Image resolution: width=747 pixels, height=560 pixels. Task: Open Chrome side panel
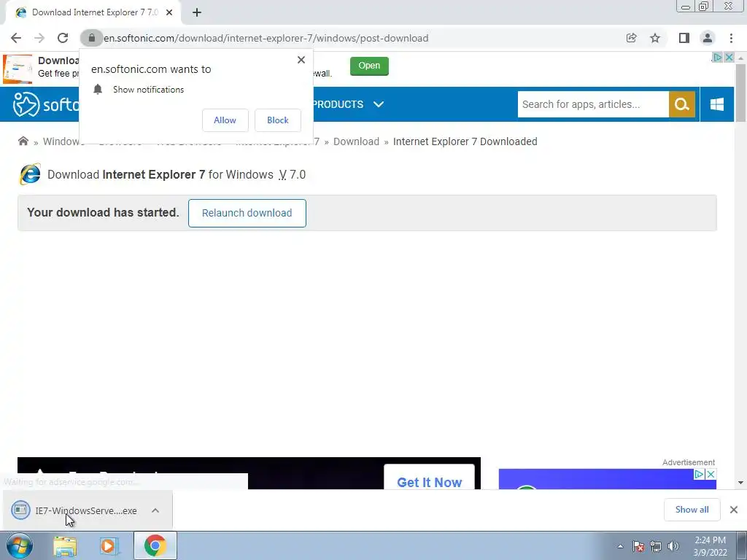[684, 38]
